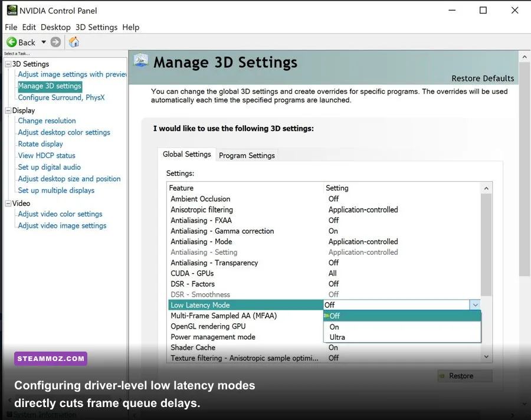The width and height of the screenshot is (531, 420).
Task: Open Adjust video image settings
Action: coord(62,225)
